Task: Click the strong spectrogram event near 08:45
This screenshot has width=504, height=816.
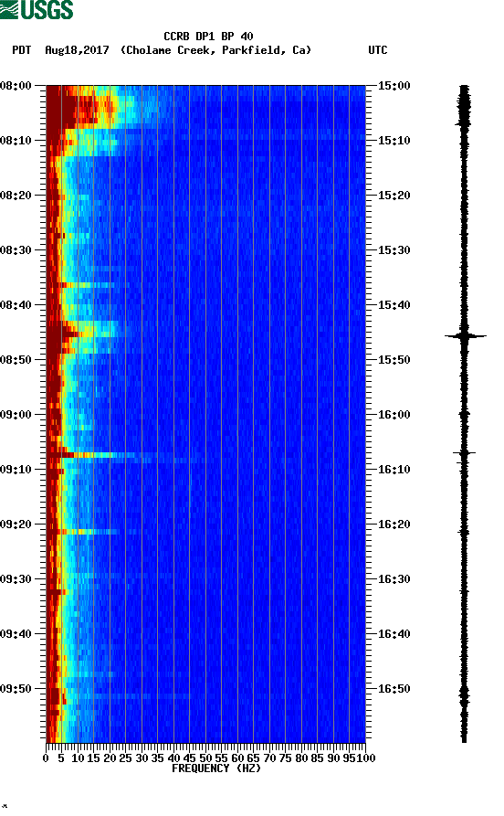Action: 83,333
